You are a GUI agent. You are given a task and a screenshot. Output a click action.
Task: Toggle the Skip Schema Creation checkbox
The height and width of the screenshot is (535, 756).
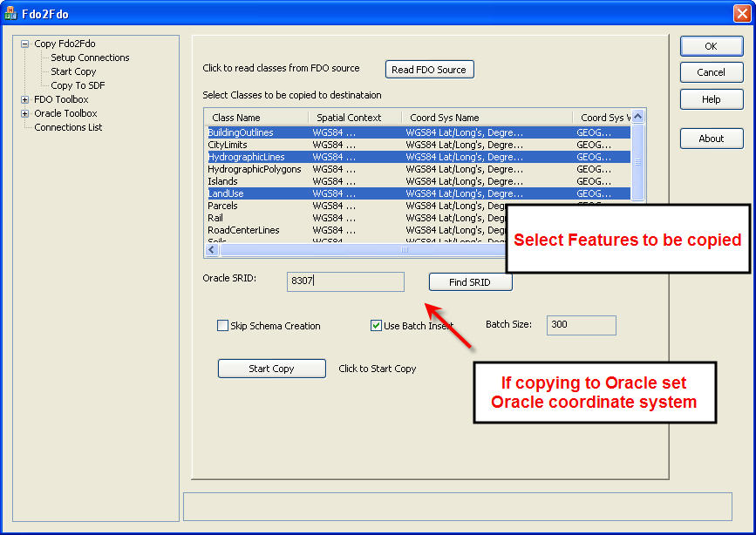[x=222, y=326]
